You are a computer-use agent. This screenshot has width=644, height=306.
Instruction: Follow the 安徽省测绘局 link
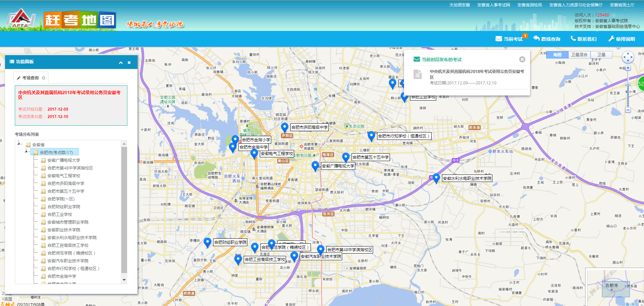[x=529, y=5]
